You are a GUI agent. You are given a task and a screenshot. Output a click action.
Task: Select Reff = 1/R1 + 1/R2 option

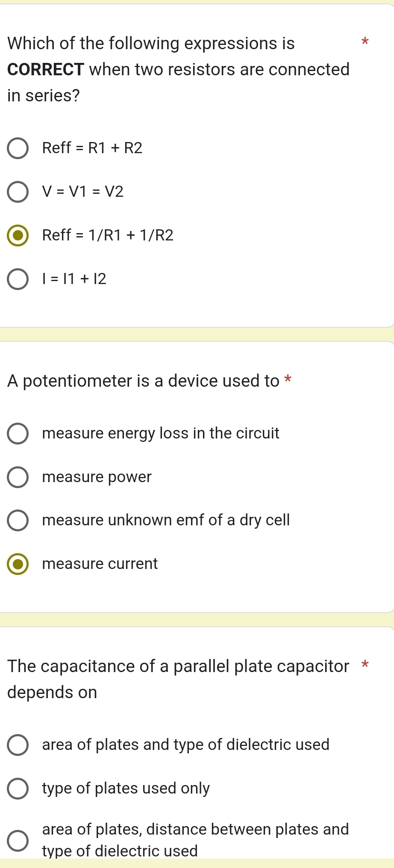coord(18,236)
